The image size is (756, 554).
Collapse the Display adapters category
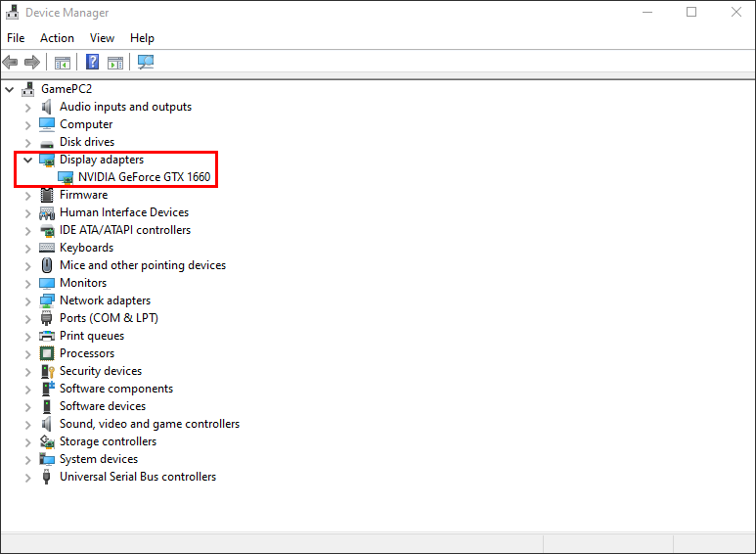[28, 160]
